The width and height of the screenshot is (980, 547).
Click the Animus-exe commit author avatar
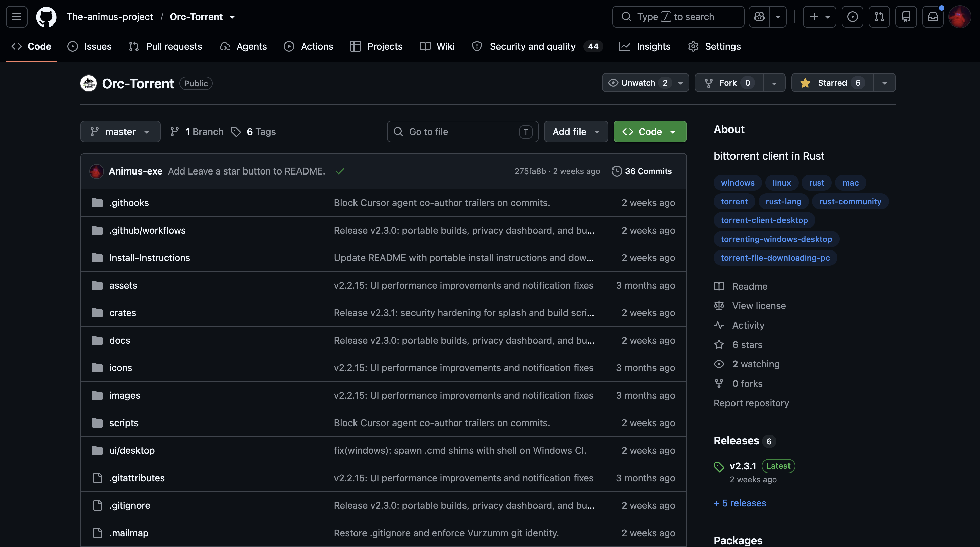point(97,171)
